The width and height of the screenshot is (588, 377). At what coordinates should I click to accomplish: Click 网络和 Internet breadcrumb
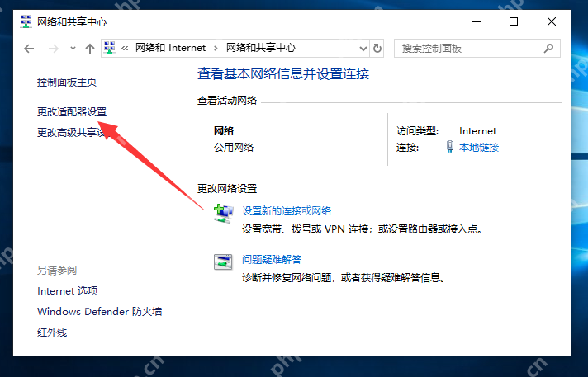170,48
